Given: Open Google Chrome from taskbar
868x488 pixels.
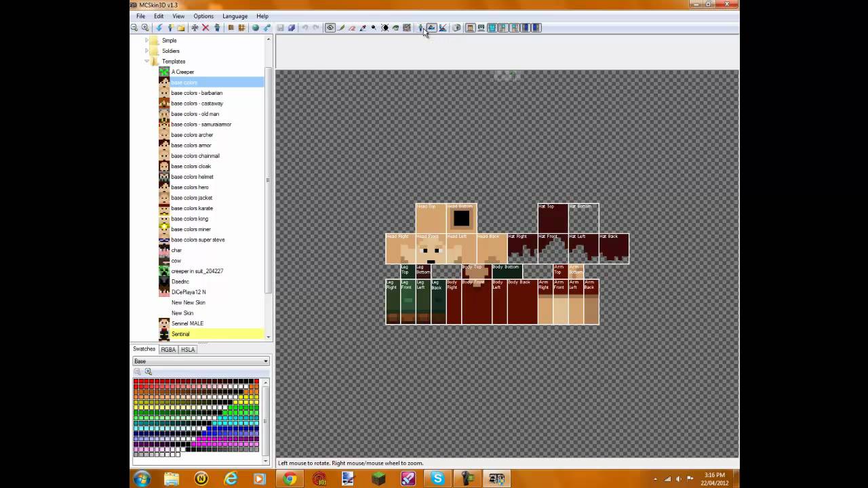Looking at the screenshot, I should (x=290, y=479).
